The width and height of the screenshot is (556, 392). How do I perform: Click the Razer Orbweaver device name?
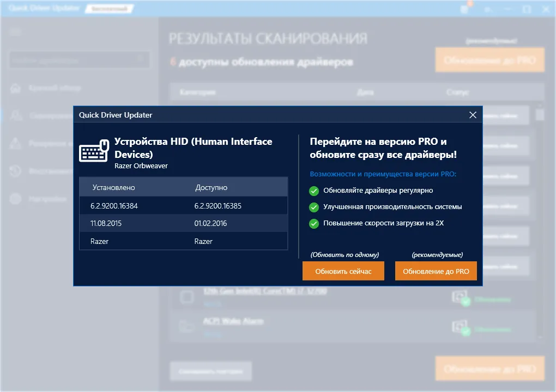(x=141, y=166)
